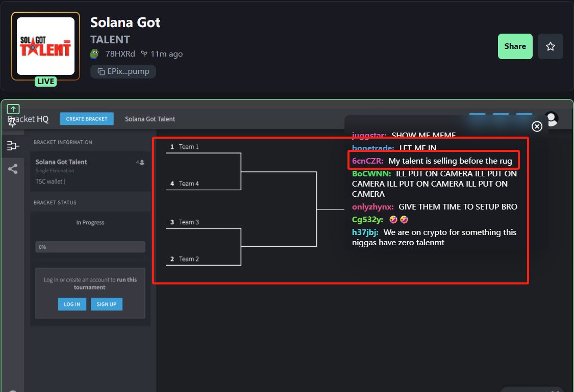
Task: Click the green Share button
Action: [515, 46]
